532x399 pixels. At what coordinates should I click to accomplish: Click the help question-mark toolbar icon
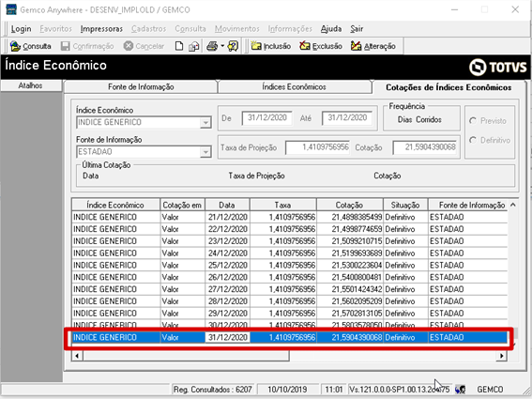click(233, 46)
